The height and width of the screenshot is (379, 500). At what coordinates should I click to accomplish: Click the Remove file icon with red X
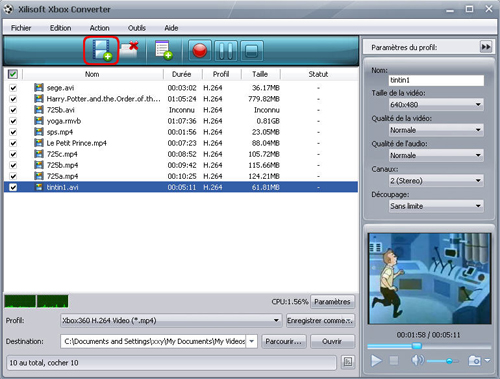tap(129, 49)
